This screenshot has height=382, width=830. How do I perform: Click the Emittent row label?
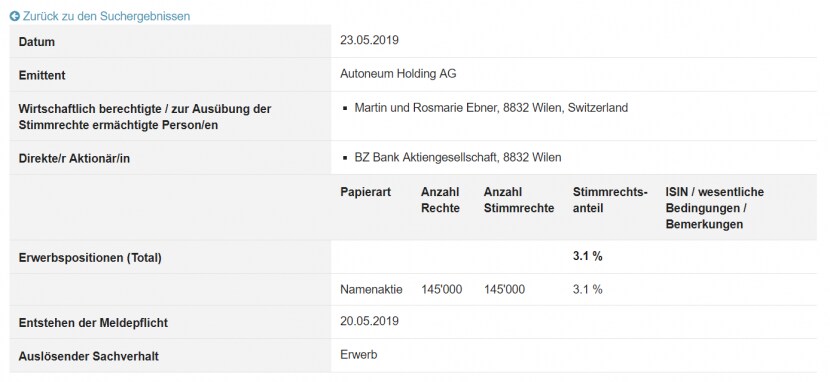point(42,75)
